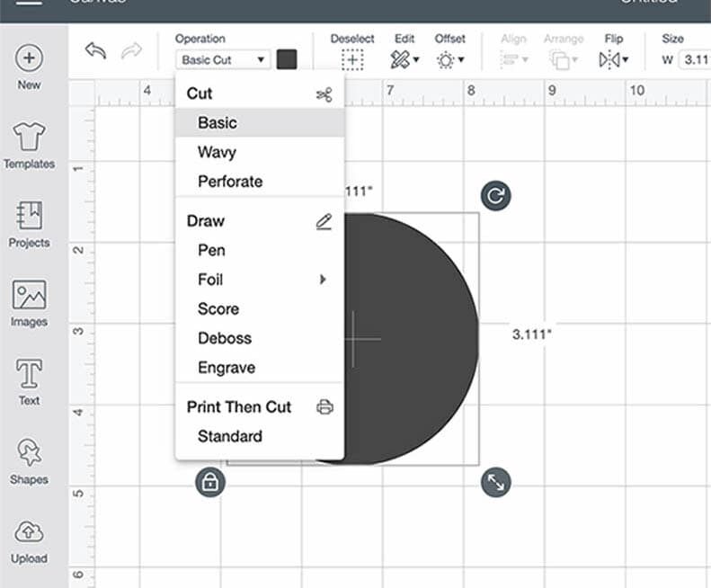Open the Offset tool
711x588 pixels.
[x=449, y=59]
